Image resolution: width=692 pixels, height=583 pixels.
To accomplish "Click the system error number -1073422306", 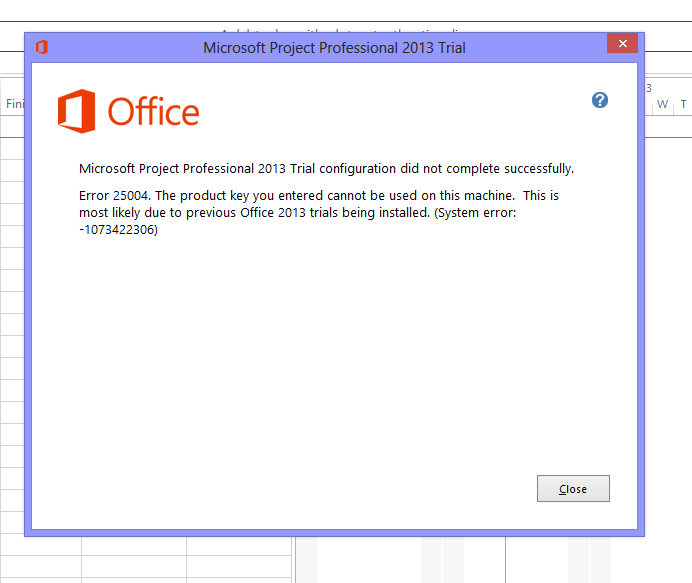I will pyautogui.click(x=118, y=229).
